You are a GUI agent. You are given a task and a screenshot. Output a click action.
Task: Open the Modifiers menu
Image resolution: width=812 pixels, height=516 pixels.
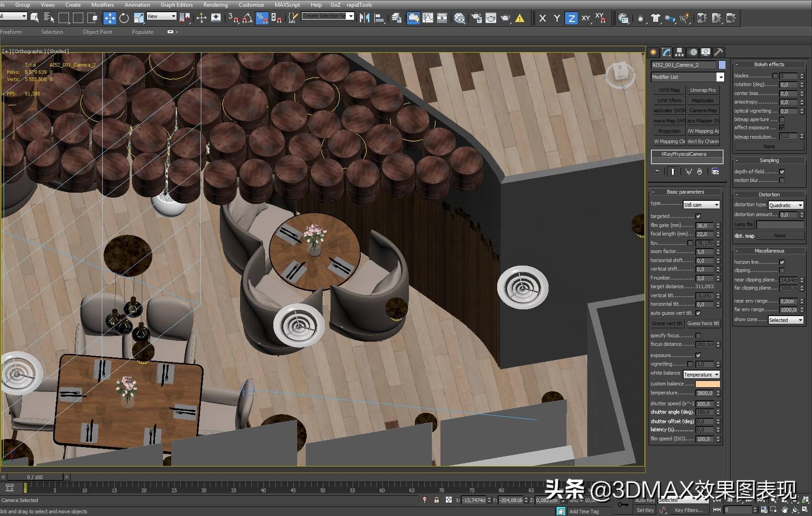102,5
